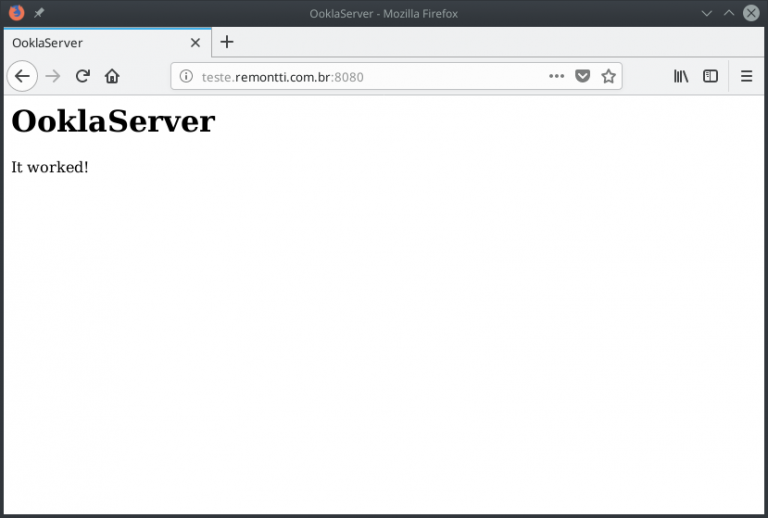Click the OoklaServer page heading

pos(113,121)
